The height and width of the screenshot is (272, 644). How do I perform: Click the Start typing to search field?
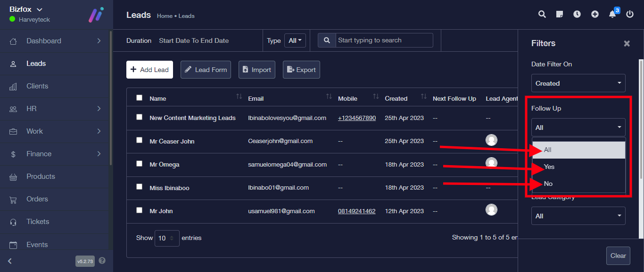click(x=384, y=40)
